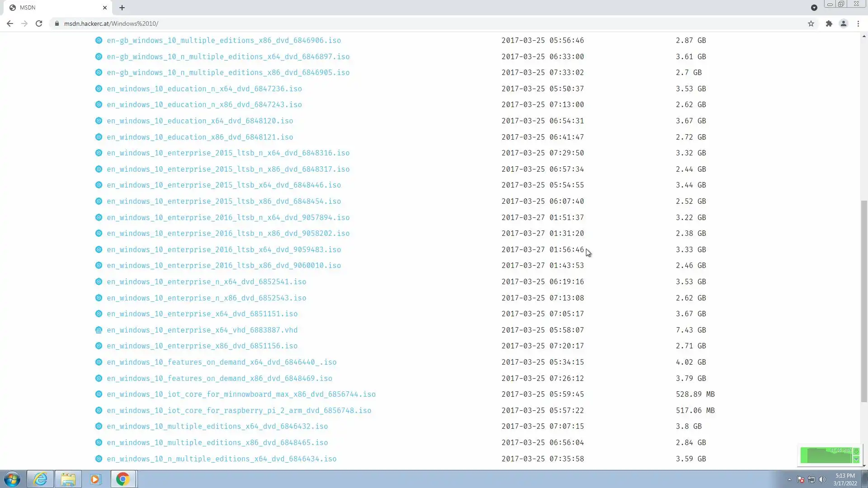Image resolution: width=868 pixels, height=488 pixels.
Task: Open the Windows Start orb
Action: [x=12, y=479]
